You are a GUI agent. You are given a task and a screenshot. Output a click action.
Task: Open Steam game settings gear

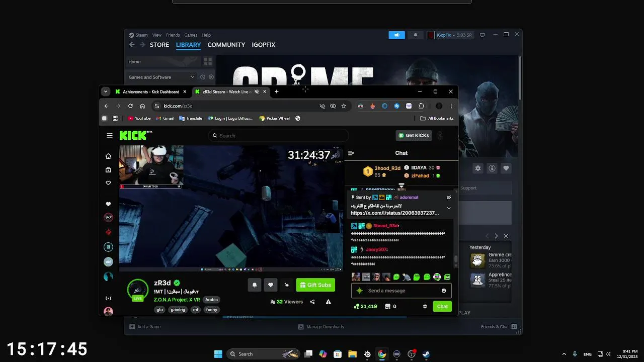[x=478, y=168]
